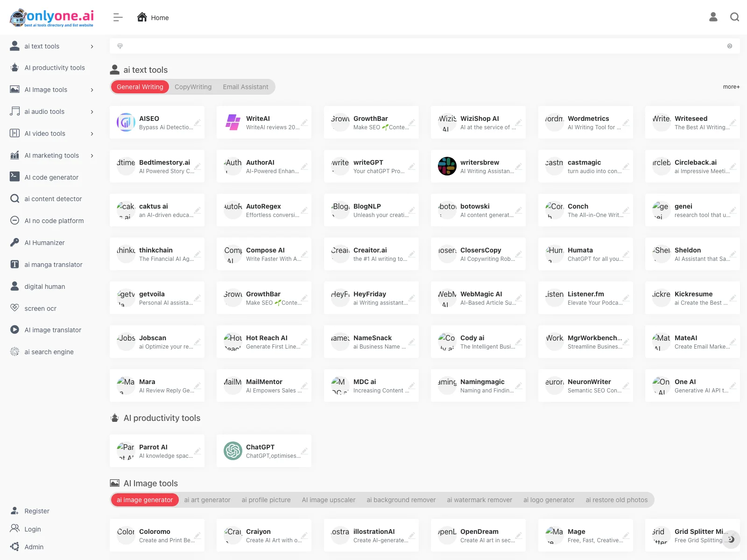Screen dimensions: 747x560
Task: Click the edit pencil on Sheldon card
Action: point(733,254)
